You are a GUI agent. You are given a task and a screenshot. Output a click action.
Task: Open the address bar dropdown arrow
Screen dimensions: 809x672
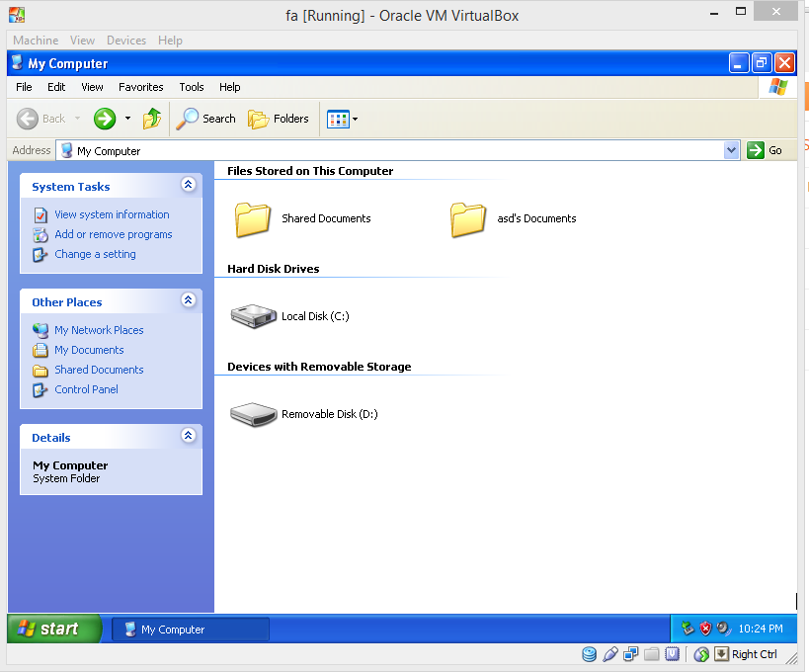coord(731,149)
